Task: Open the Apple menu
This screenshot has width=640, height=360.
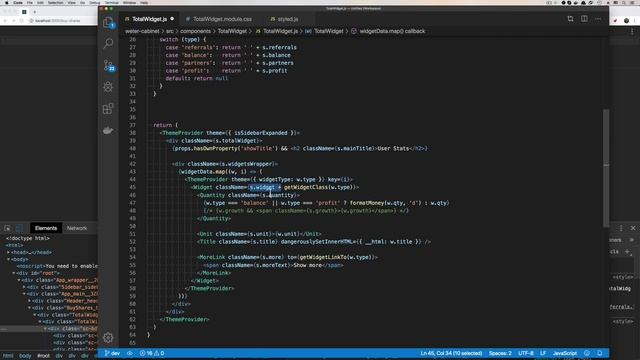Action: (6, 2)
